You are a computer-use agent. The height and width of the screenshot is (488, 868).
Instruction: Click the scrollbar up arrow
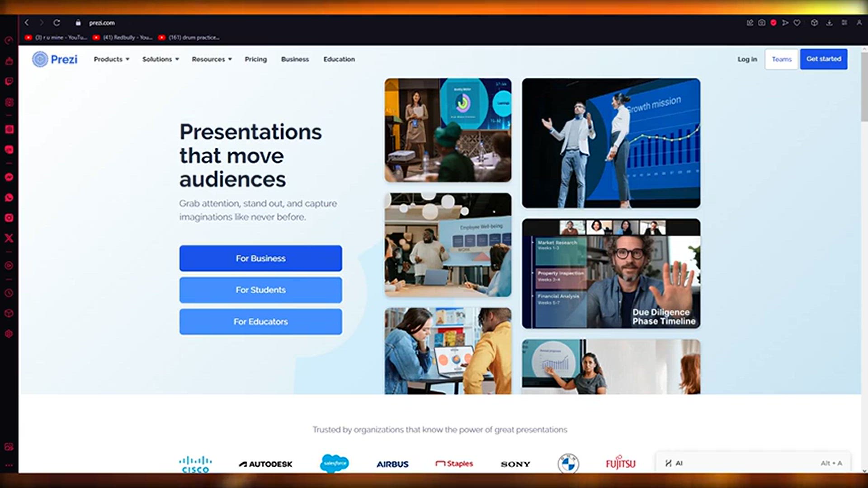864,49
